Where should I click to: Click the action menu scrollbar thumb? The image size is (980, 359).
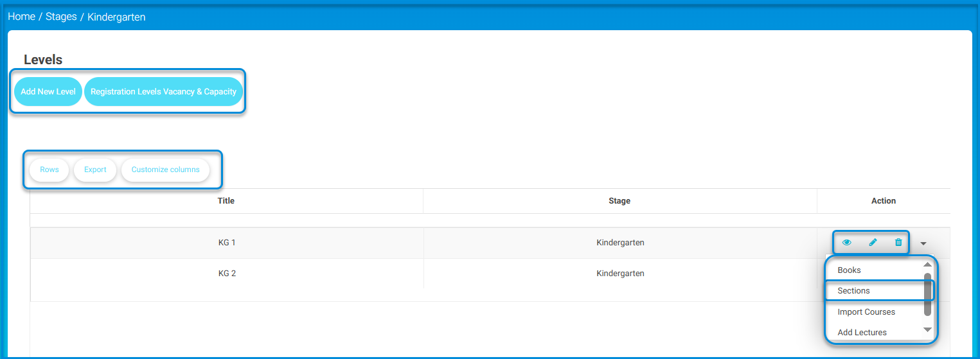(x=927, y=294)
